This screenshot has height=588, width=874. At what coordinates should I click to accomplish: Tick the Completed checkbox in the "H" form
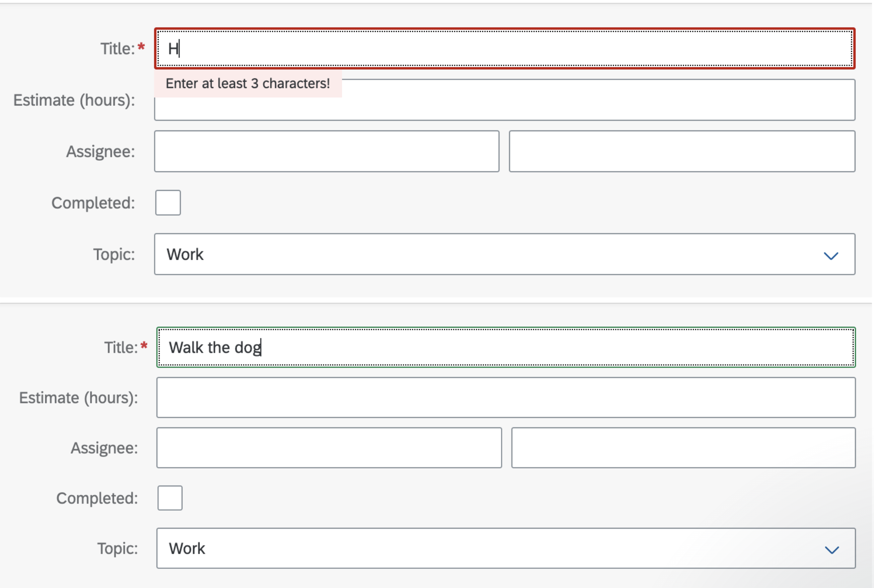pyautogui.click(x=168, y=203)
